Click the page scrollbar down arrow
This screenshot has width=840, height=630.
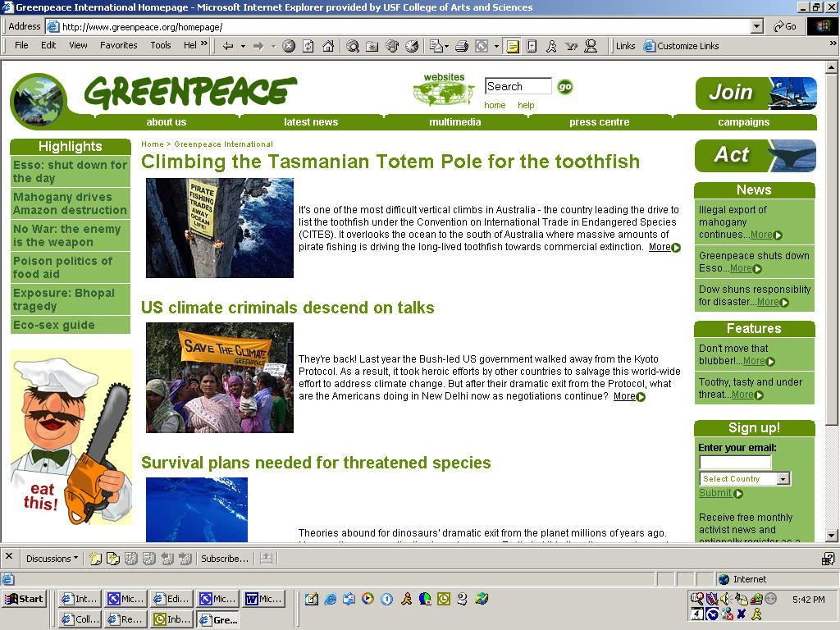[x=832, y=535]
